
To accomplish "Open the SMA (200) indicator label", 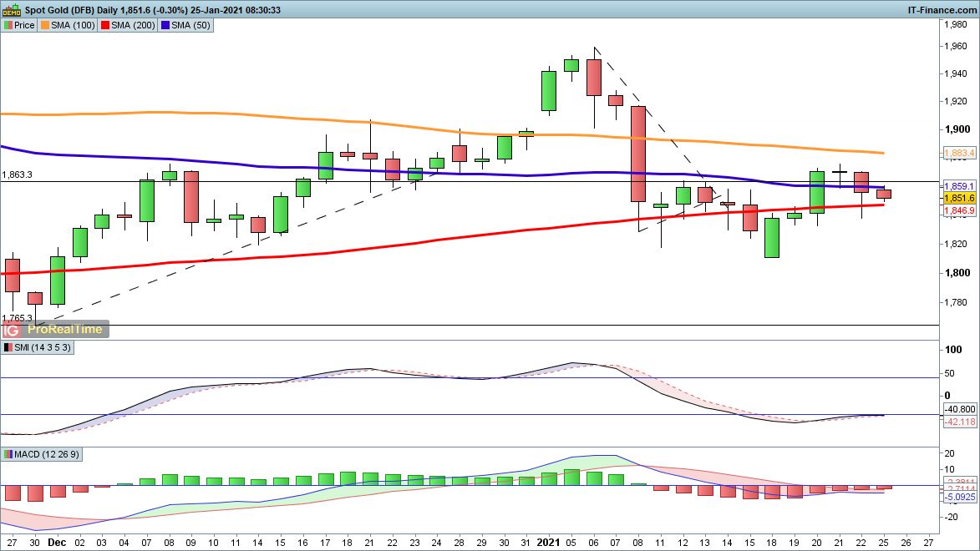I will (x=134, y=26).
